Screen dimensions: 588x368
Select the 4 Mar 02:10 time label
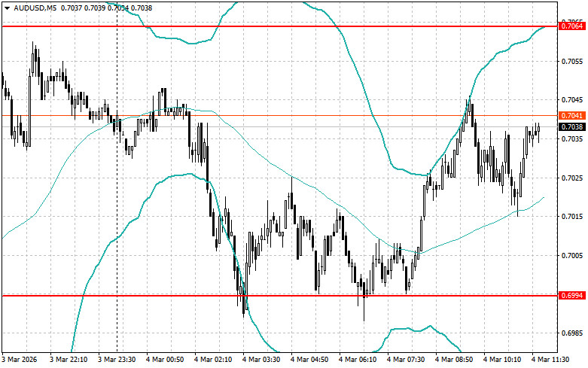coord(213,360)
